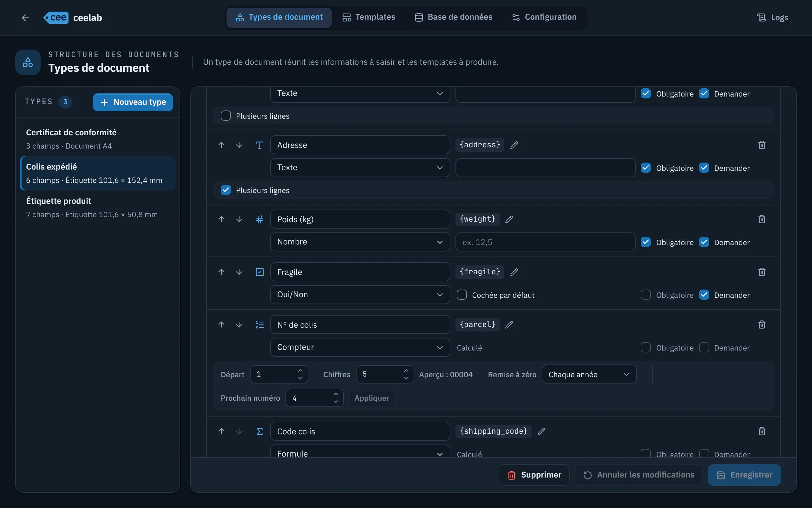Move the Adresse field up
The height and width of the screenshot is (508, 812).
(221, 145)
